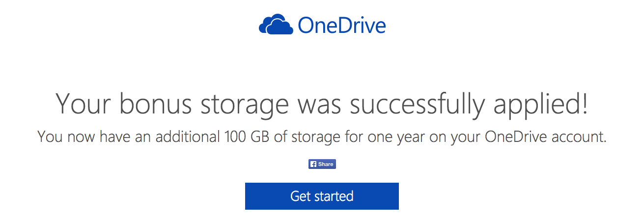Click the word "Your" starting the headline

click(x=82, y=103)
